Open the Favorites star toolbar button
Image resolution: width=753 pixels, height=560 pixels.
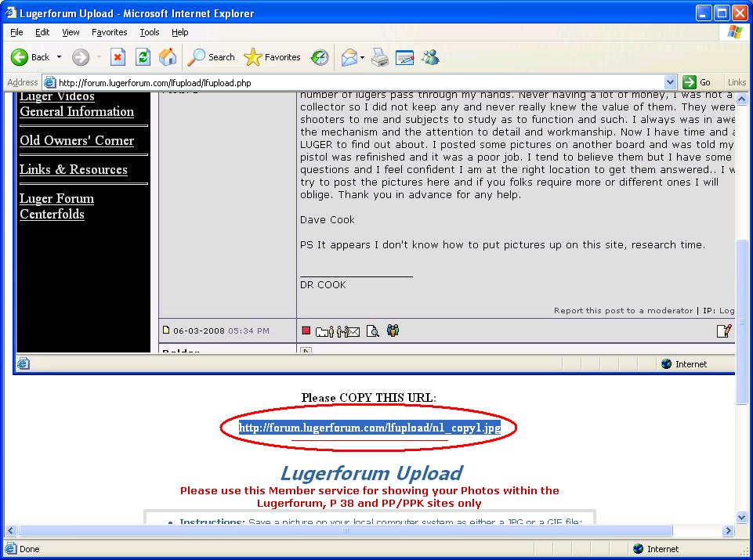coord(272,57)
